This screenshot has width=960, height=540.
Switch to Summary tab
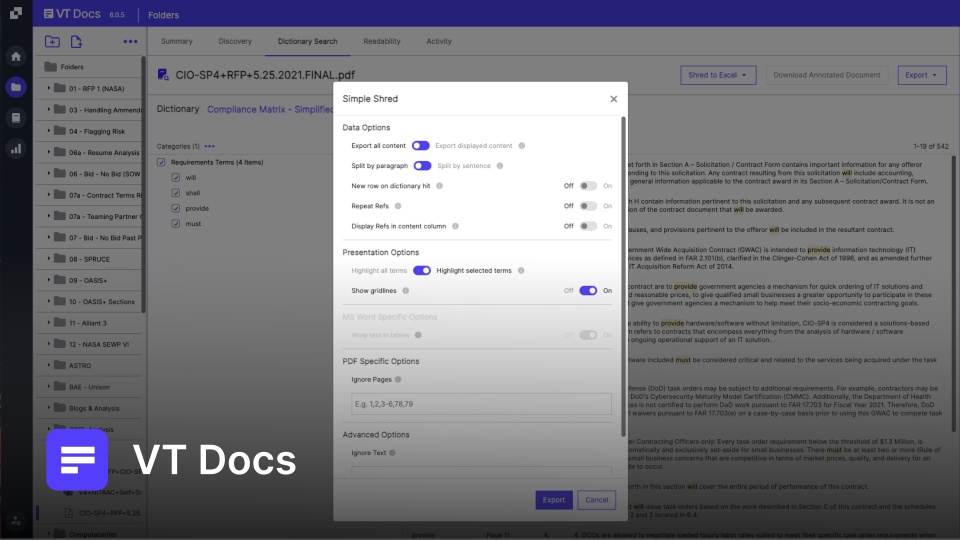point(176,42)
